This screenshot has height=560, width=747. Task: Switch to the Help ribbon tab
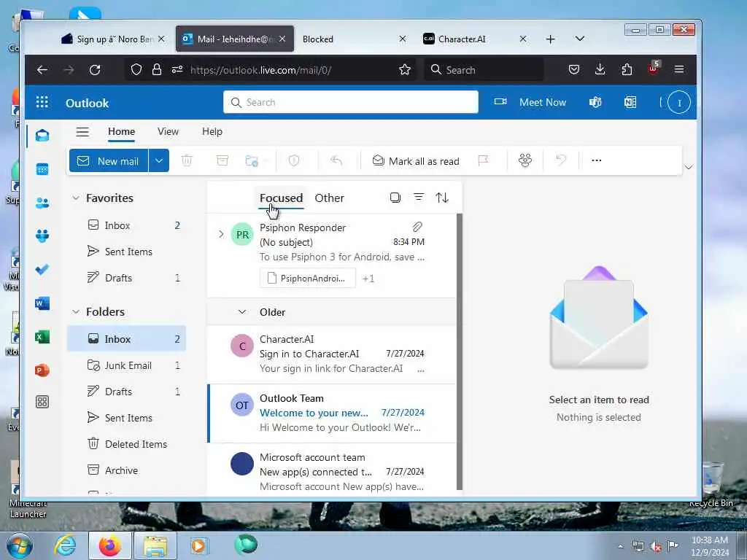click(x=212, y=131)
